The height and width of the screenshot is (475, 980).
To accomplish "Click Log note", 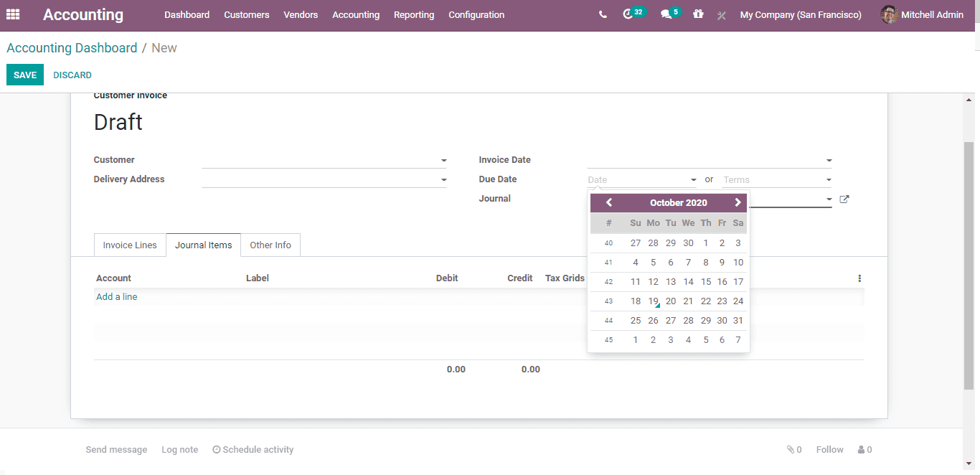I will [179, 450].
